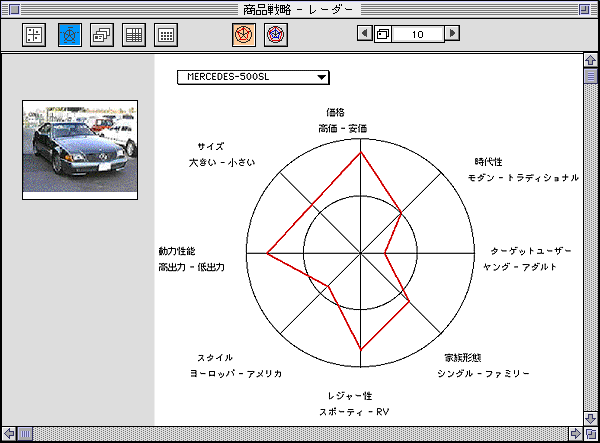Open the MERCEDES-500SL car selection dropdown
The height and width of the screenshot is (443, 600).
click(253, 77)
